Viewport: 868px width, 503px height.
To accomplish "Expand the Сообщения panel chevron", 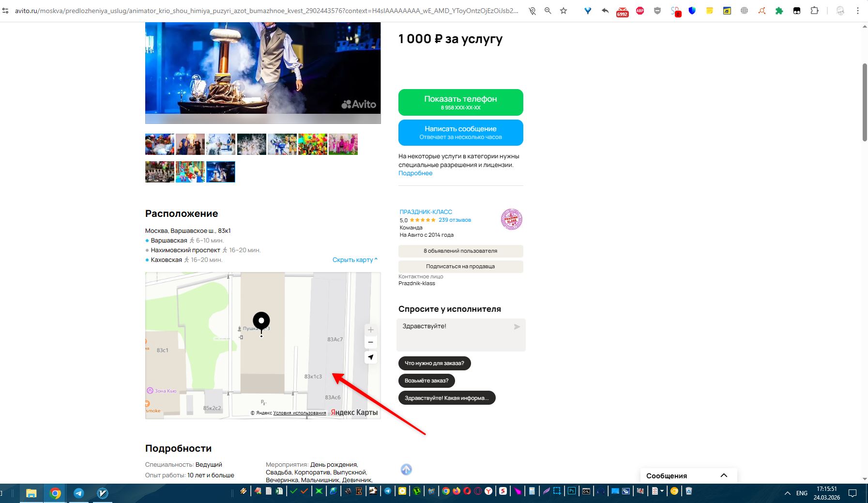I will pyautogui.click(x=724, y=475).
